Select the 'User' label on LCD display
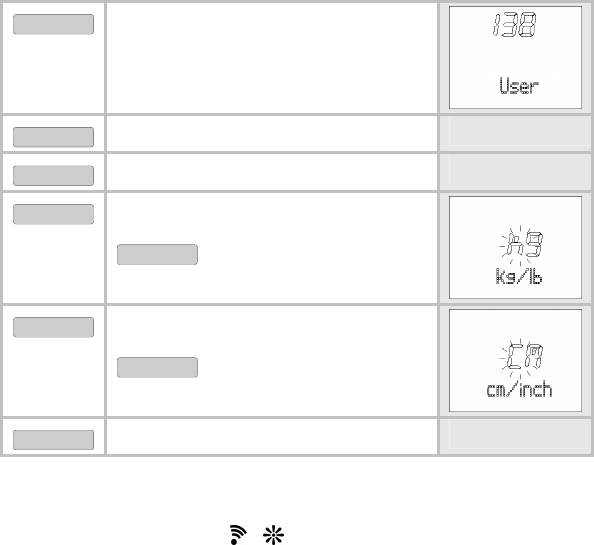This screenshot has height=545, width=594. (x=519, y=86)
